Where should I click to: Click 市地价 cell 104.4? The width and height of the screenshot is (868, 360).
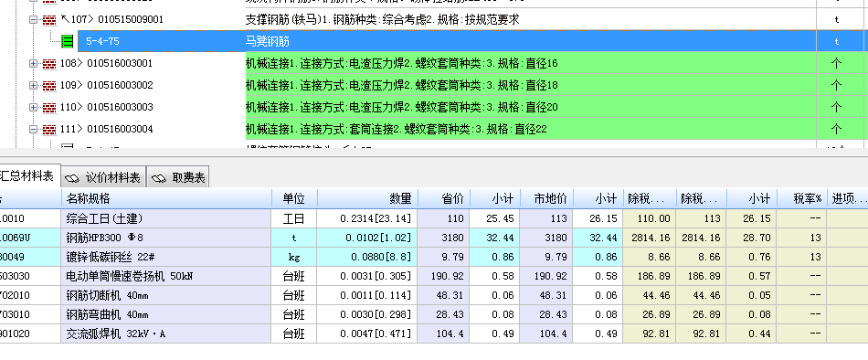pyautogui.click(x=546, y=334)
